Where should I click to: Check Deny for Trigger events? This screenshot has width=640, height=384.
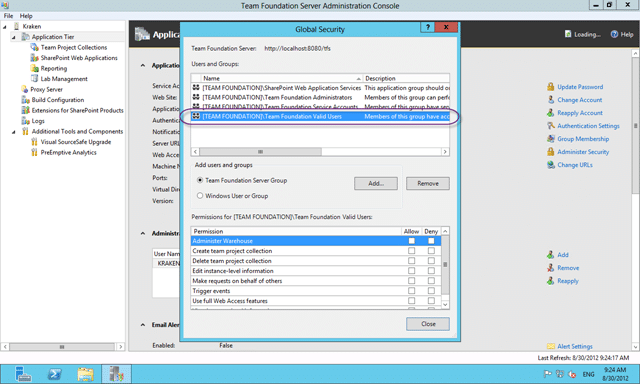tap(431, 291)
